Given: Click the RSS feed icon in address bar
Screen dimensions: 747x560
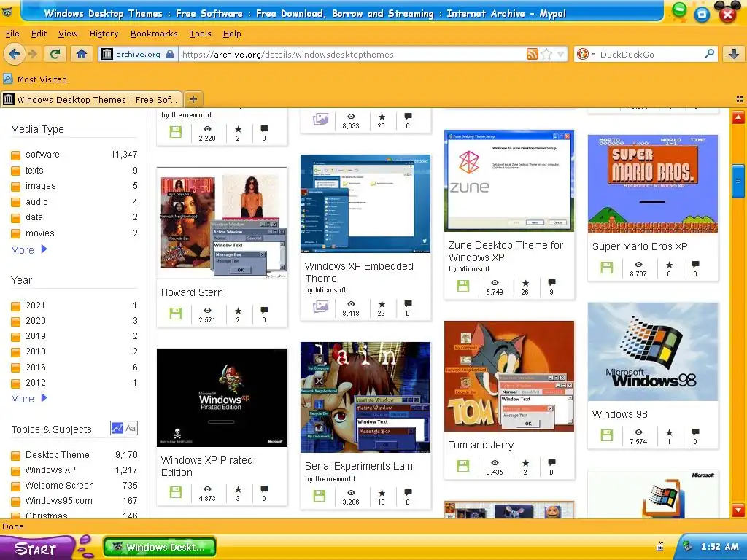Looking at the screenshot, I should coord(532,54).
